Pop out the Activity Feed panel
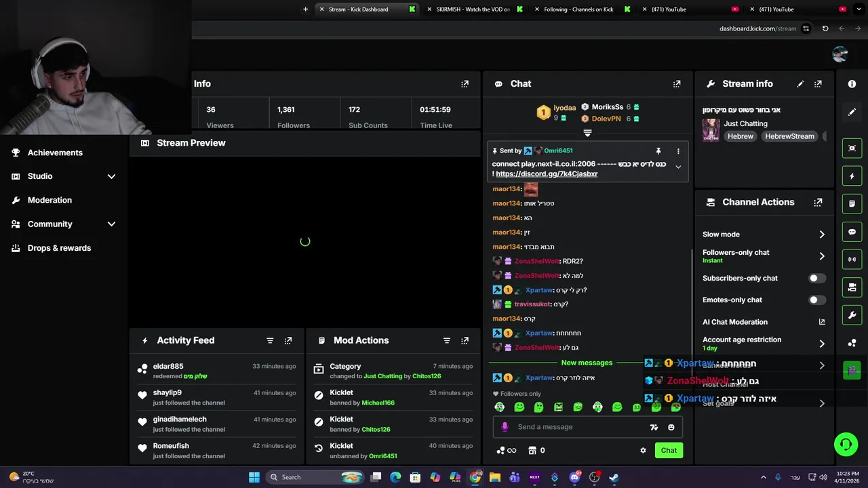 [x=288, y=340]
